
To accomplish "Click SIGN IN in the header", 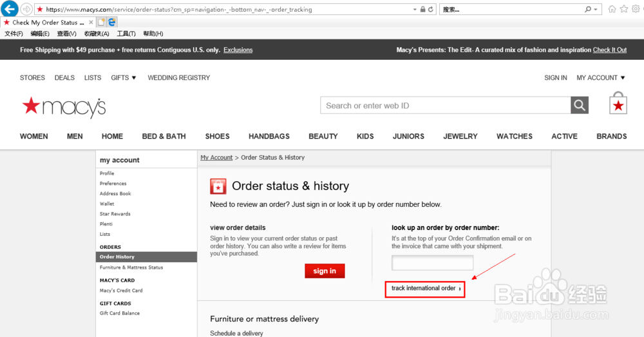I will pos(555,78).
